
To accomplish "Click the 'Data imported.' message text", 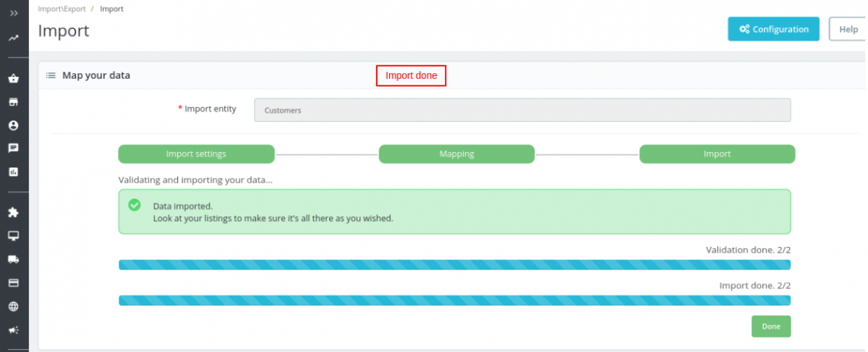I will click(x=183, y=206).
